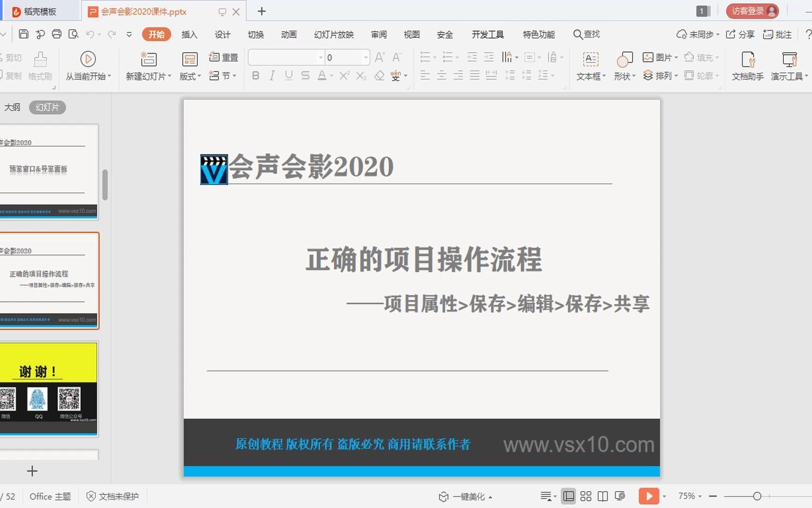Open the 文档助手 document assistant
812x508 pixels.
pyautogui.click(x=748, y=66)
